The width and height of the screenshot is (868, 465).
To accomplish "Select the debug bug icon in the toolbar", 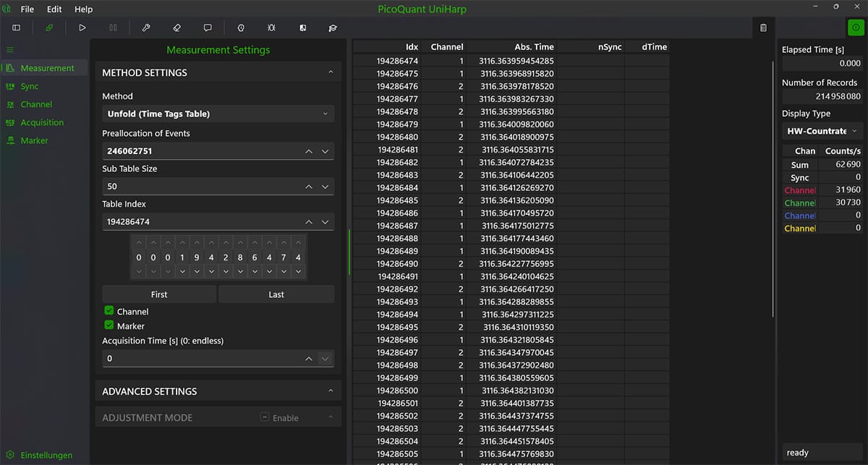I will [x=271, y=27].
